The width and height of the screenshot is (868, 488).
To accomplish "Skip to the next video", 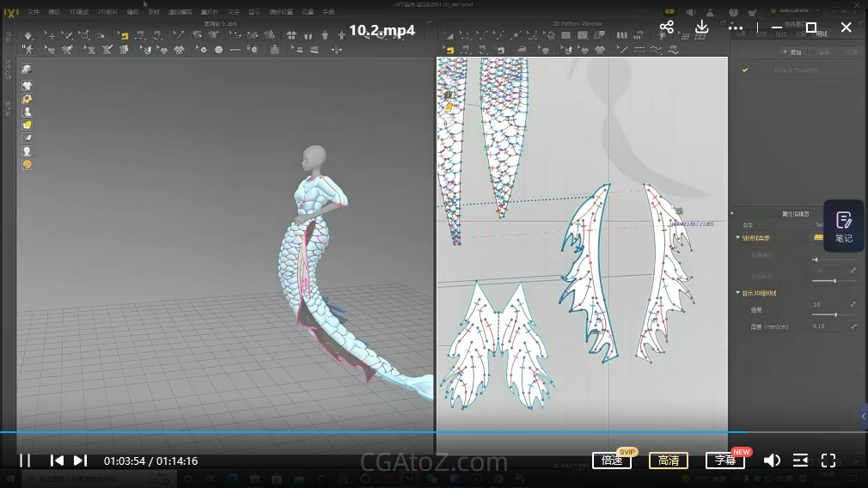I will [80, 461].
